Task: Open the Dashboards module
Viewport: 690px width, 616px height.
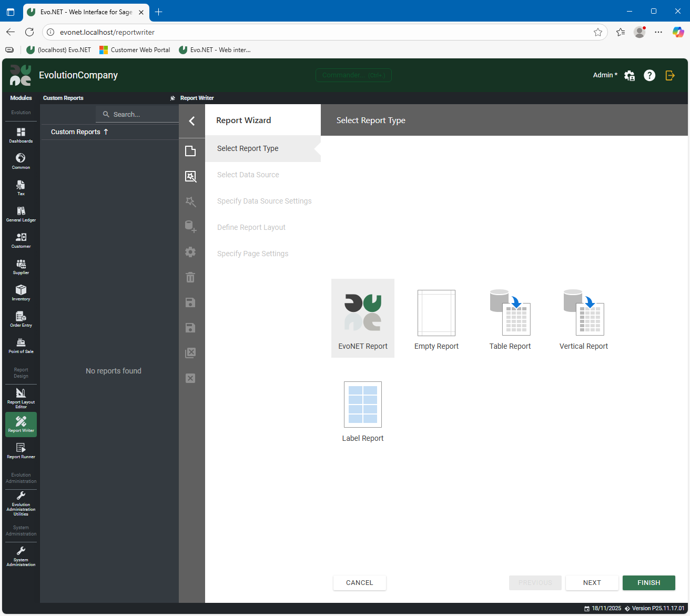Action: 21,135
